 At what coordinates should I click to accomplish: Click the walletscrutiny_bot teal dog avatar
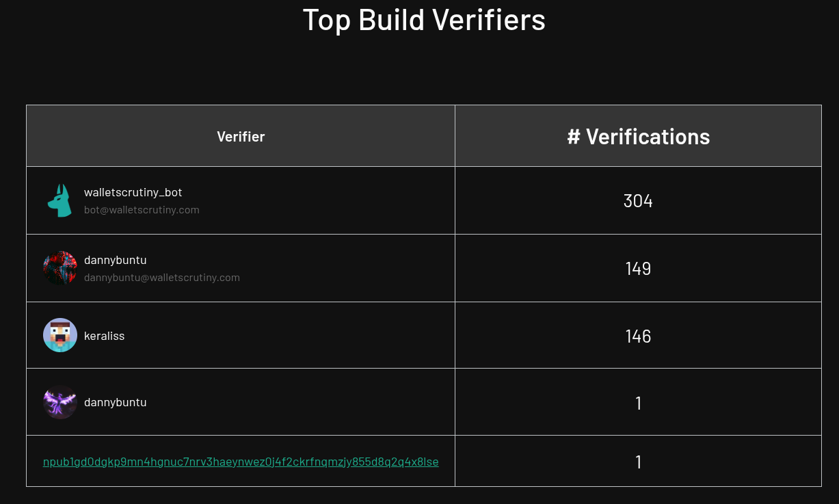coord(60,200)
